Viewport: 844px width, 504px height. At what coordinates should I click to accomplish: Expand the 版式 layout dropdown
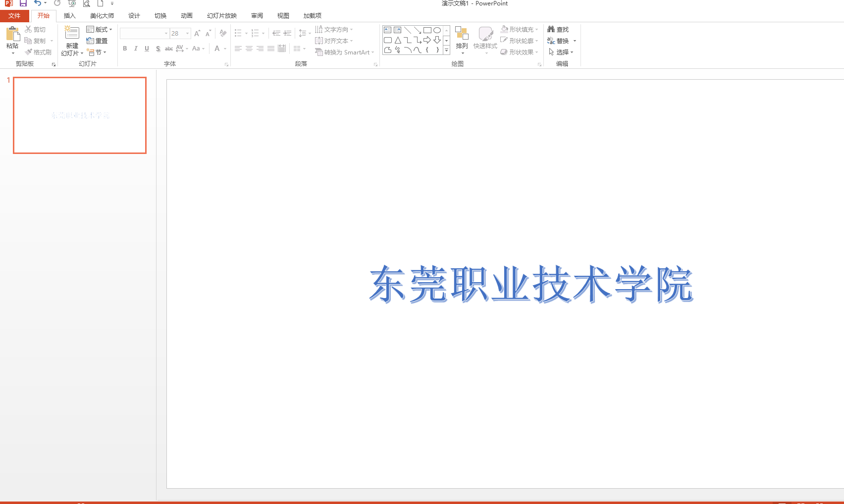pyautogui.click(x=99, y=30)
